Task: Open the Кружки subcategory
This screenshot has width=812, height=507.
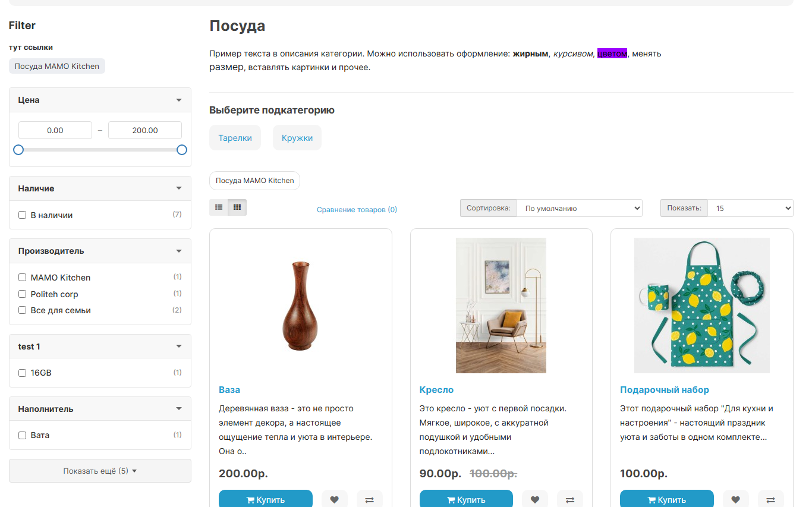Action: coord(297,138)
